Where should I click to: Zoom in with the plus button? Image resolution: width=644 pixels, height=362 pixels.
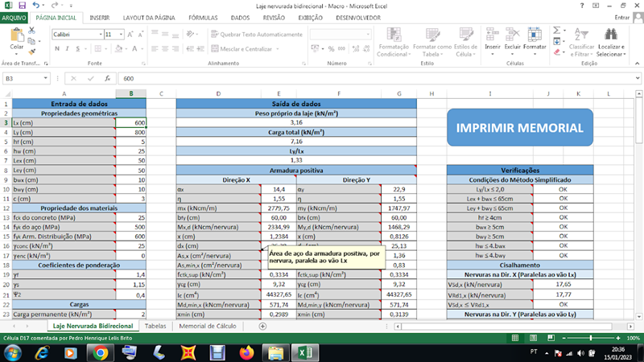point(618,338)
